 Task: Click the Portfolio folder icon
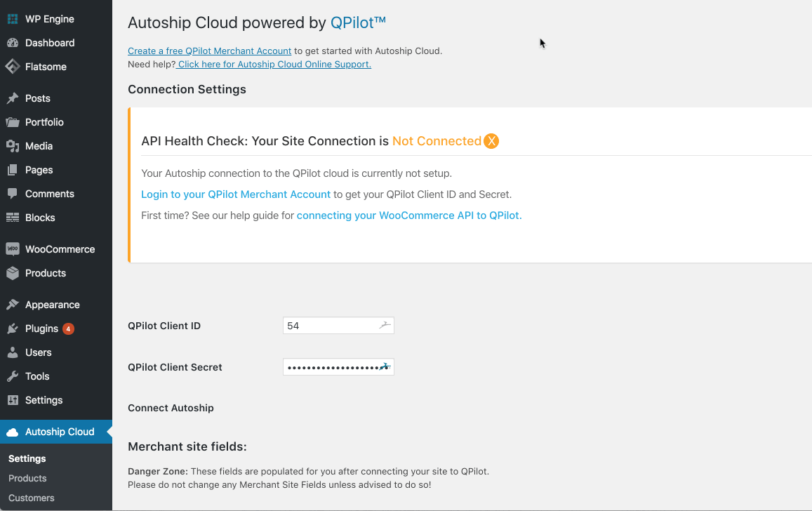13,122
